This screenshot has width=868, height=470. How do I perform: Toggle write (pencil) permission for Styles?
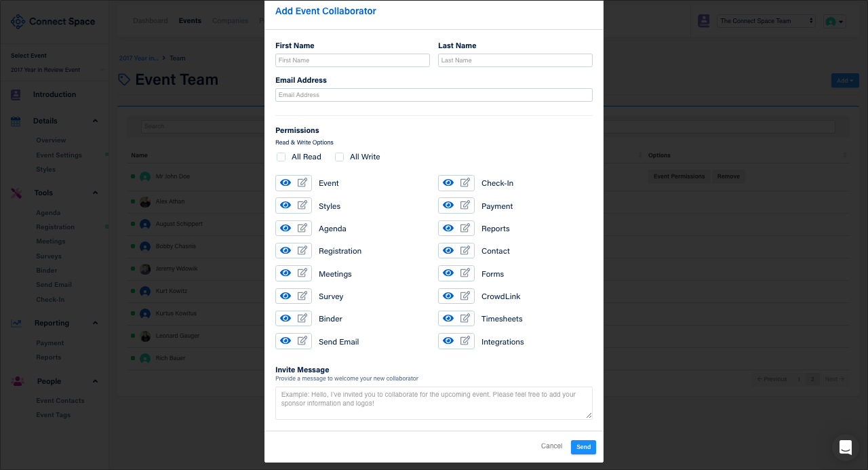[x=302, y=205]
